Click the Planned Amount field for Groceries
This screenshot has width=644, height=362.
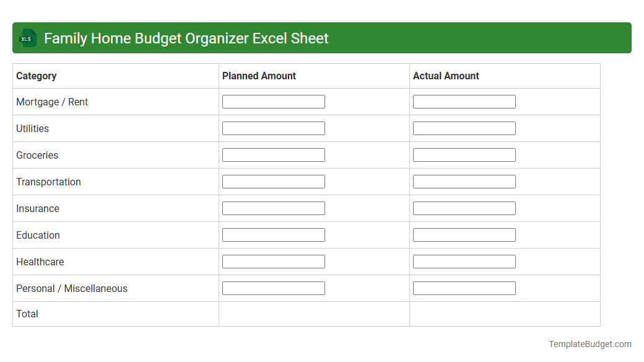pyautogui.click(x=273, y=154)
